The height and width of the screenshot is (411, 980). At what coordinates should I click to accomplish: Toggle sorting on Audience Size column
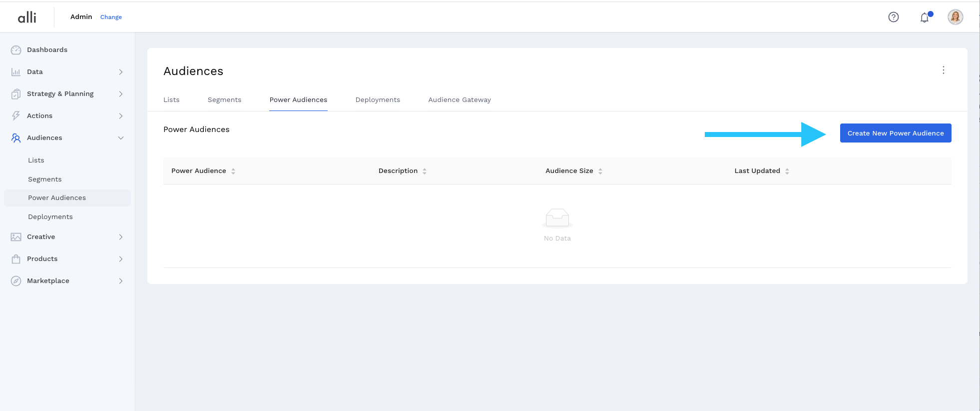point(600,171)
